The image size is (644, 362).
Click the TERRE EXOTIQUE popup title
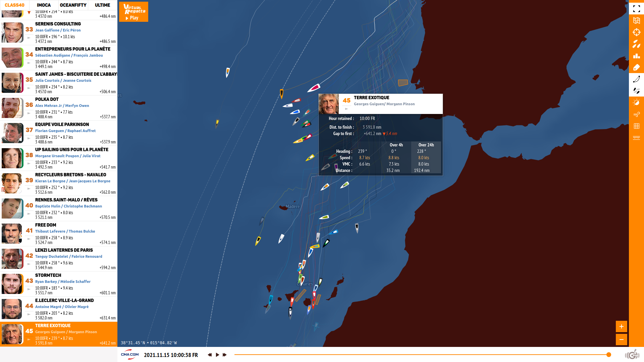[x=371, y=98]
